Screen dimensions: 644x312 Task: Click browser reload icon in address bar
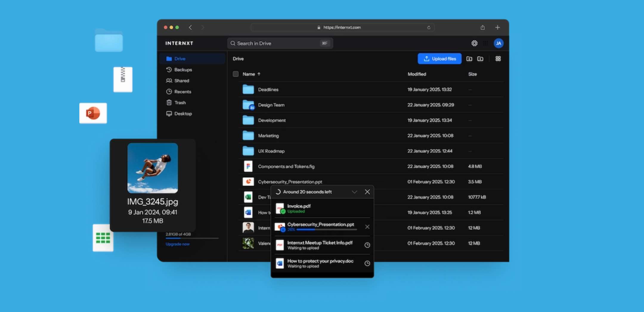(x=428, y=27)
